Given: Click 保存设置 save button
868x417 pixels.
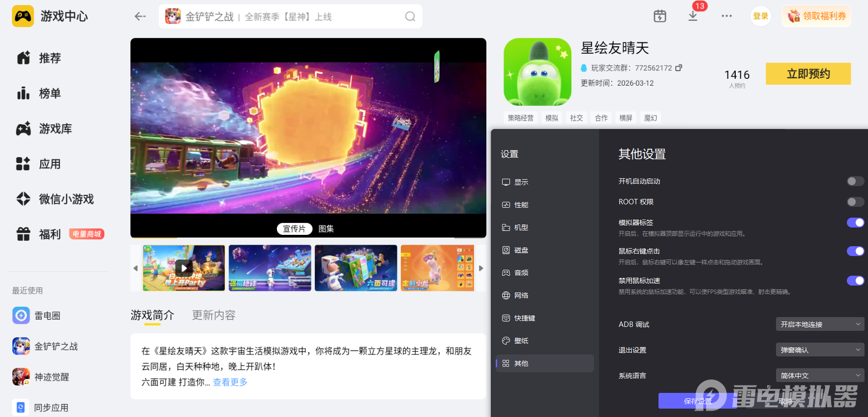Looking at the screenshot, I should [698, 401].
